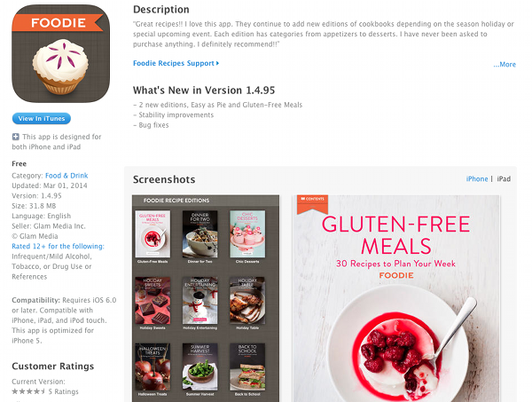
Task: Open the Gluten-Free Meals edition cover
Action: 153,234
